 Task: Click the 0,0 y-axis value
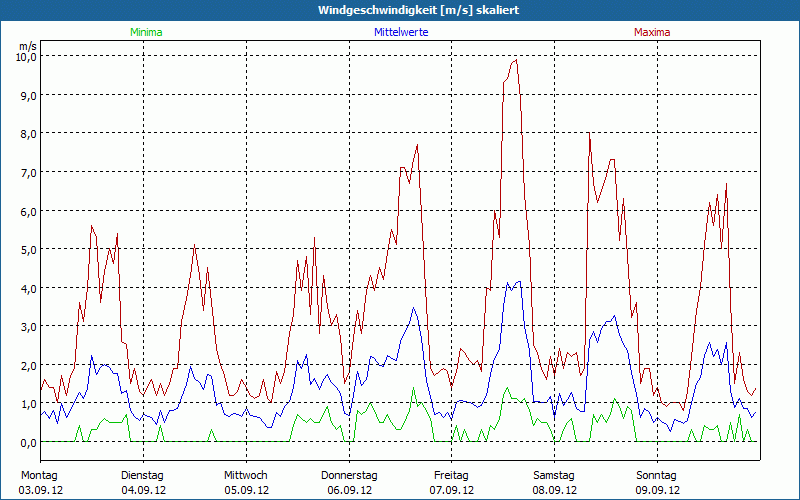tap(29, 443)
